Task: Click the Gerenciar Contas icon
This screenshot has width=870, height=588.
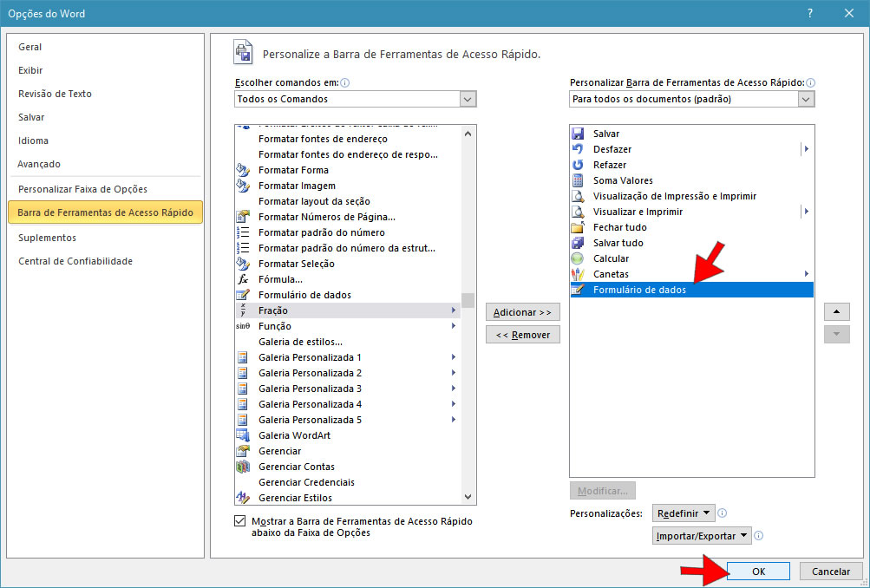Action: click(x=243, y=467)
